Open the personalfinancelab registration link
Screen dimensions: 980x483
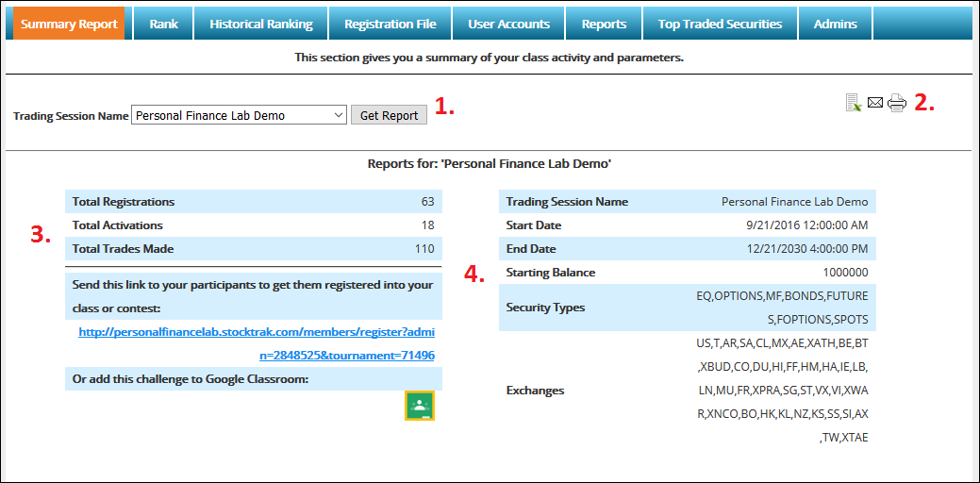(257, 343)
